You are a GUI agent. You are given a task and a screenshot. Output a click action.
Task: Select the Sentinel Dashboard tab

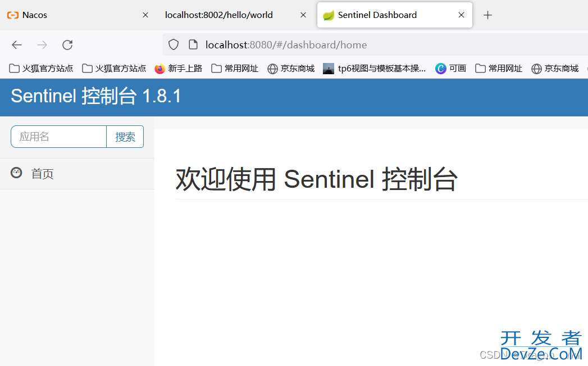394,15
